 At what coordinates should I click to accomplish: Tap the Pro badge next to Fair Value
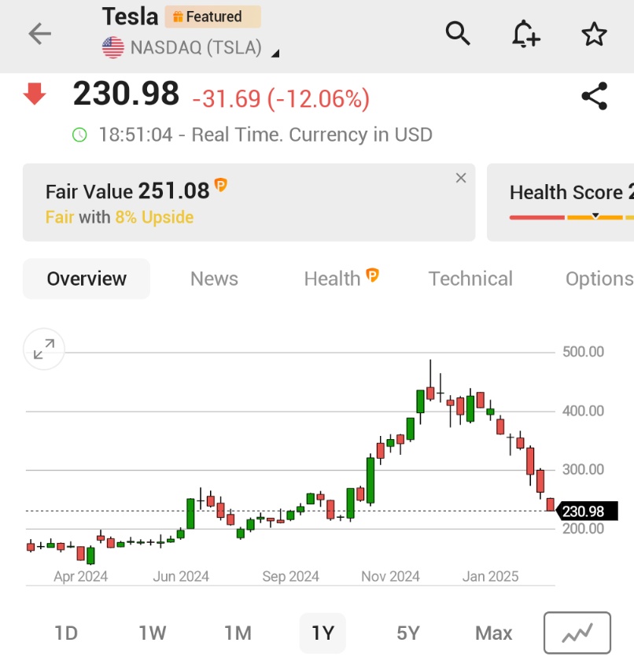[x=220, y=185]
